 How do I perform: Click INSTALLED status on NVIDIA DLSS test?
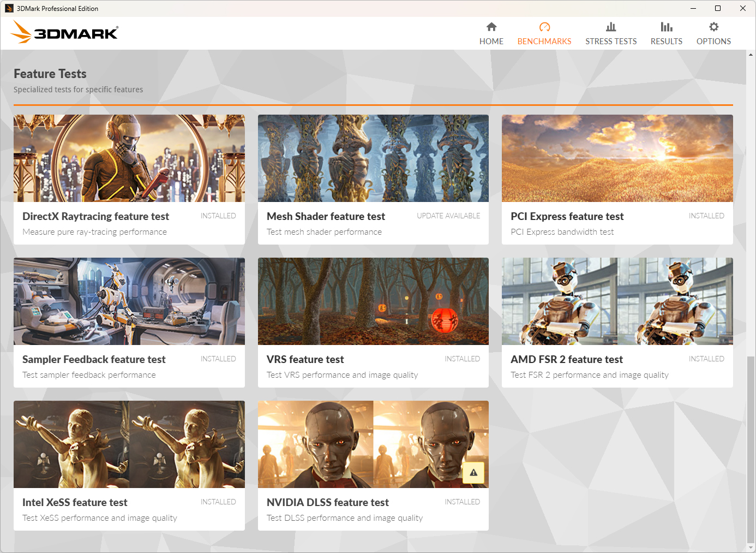pos(462,502)
